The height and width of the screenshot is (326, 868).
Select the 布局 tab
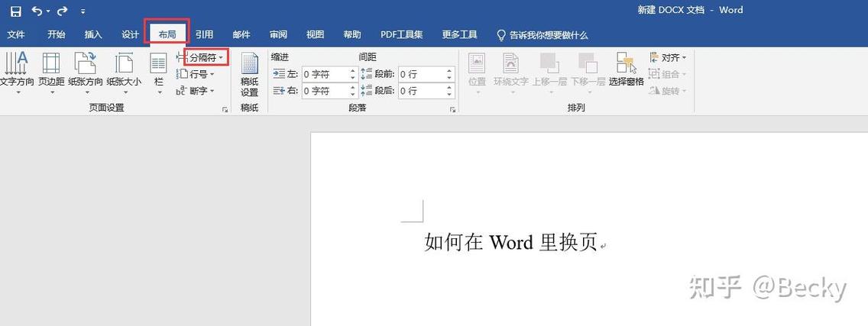click(x=167, y=34)
